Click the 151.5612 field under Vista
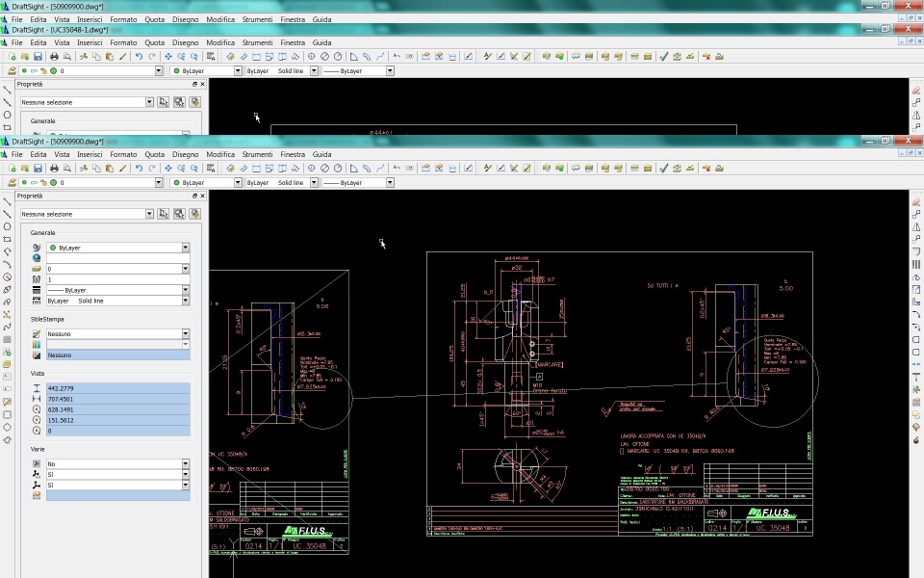924x578 pixels. tap(117, 420)
